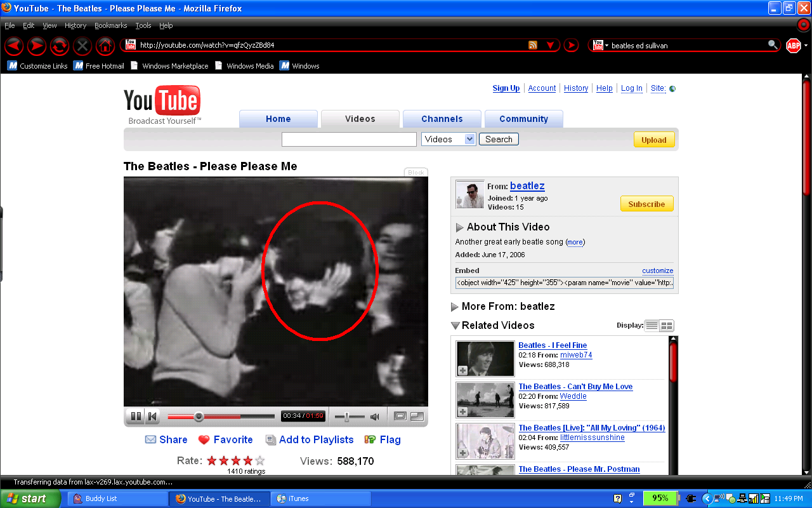
Task: Click the help question mark taskbar icon
Action: [618, 498]
